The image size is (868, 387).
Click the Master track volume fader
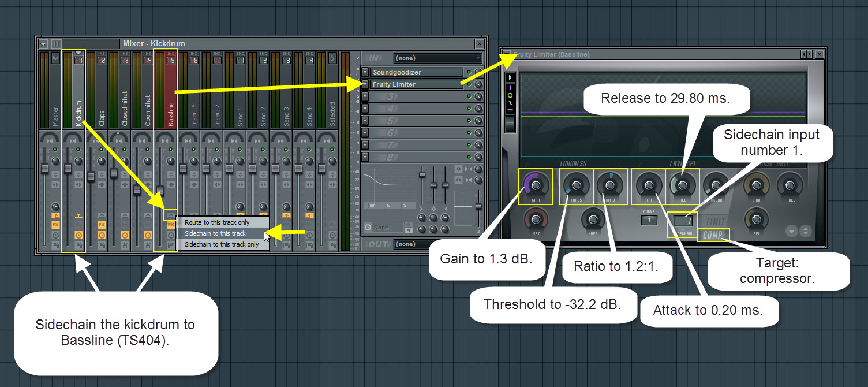coord(44,168)
